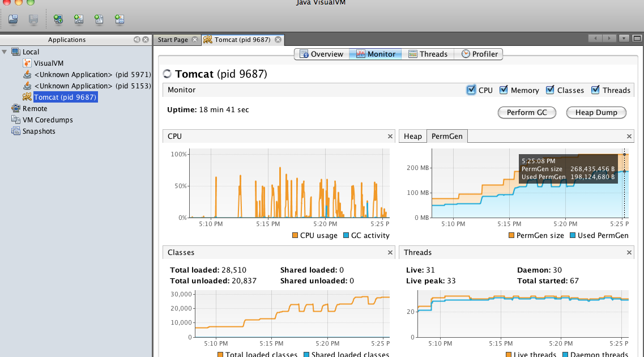Click CPU usage orange legend swatch

(295, 235)
